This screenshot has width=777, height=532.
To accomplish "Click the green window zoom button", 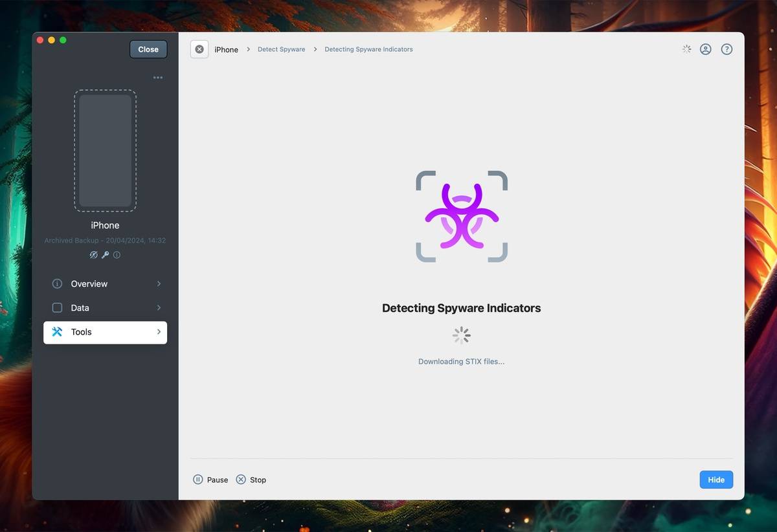I will click(63, 40).
